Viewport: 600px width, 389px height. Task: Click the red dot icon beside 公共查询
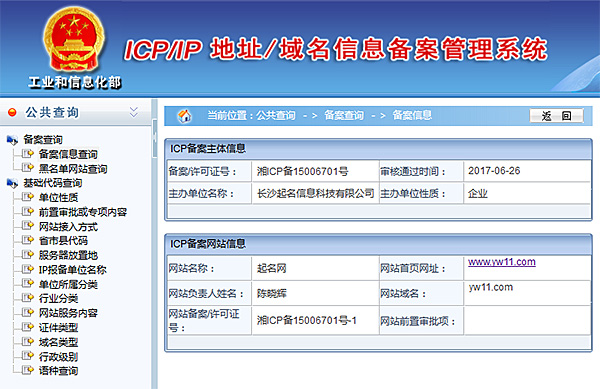click(x=12, y=112)
